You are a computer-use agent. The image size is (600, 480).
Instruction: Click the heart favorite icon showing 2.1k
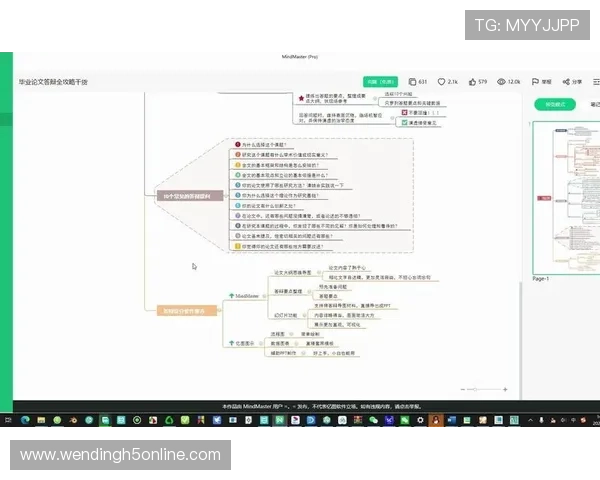(x=441, y=81)
